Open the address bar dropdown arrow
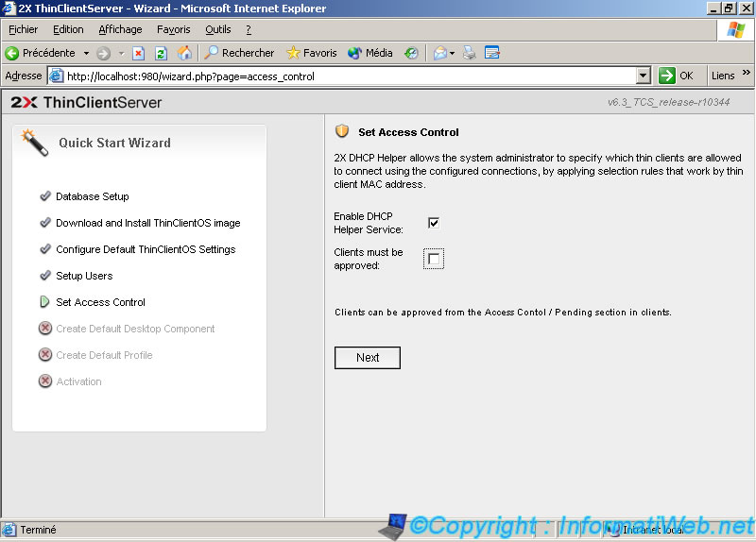 [x=644, y=76]
